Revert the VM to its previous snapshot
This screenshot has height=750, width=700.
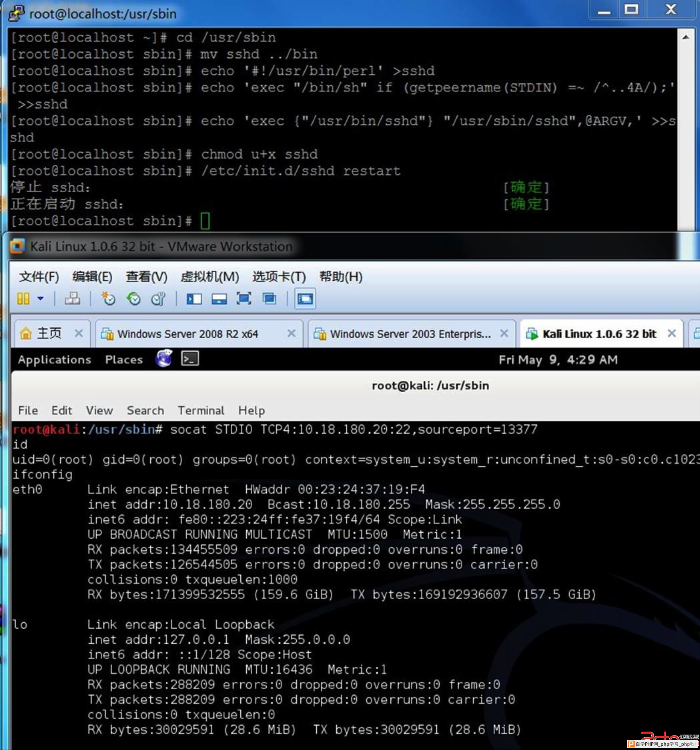[134, 298]
